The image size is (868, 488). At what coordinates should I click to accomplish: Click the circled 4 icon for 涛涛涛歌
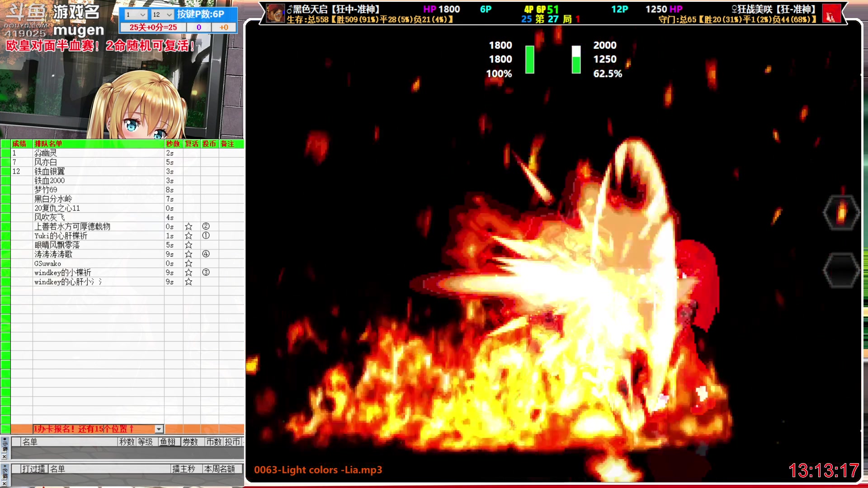pyautogui.click(x=206, y=254)
